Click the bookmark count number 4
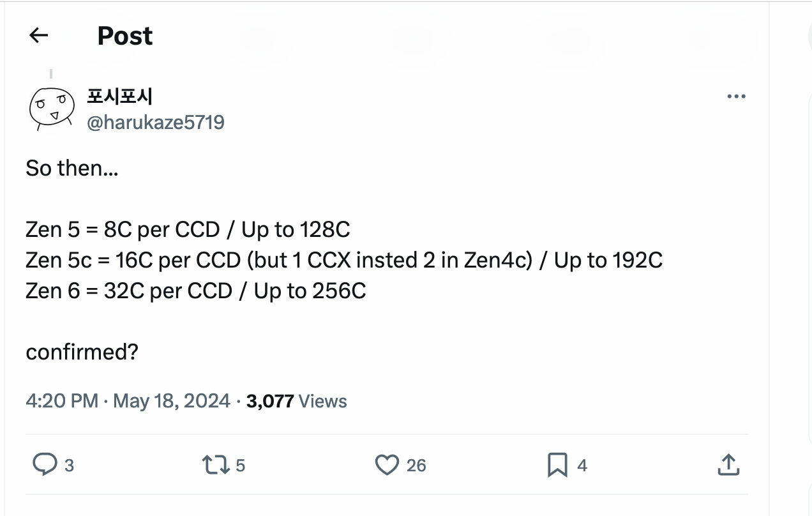The height and width of the screenshot is (516, 812). point(582,466)
